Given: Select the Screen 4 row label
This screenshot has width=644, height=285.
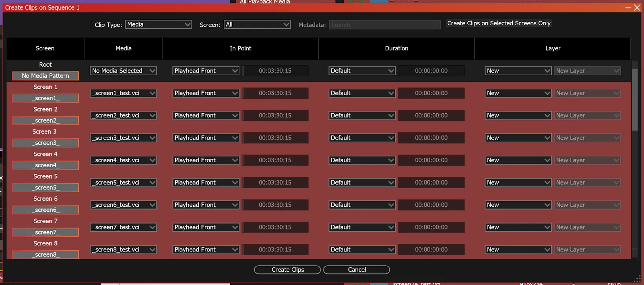Looking at the screenshot, I should [45, 154].
